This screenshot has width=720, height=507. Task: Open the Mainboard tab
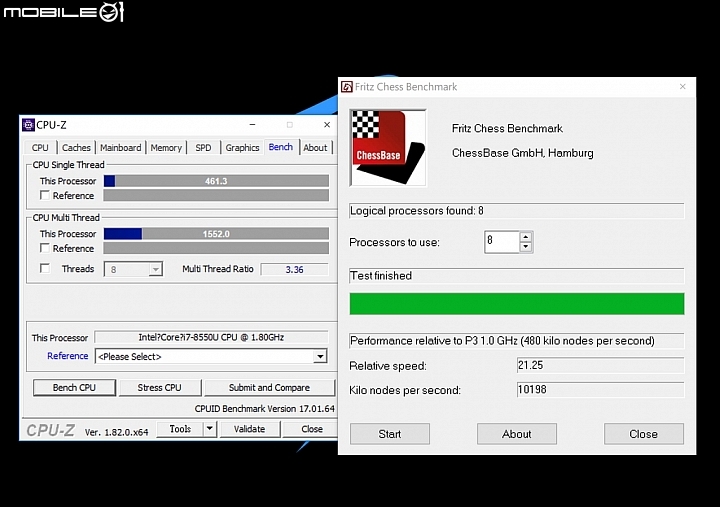(121, 147)
